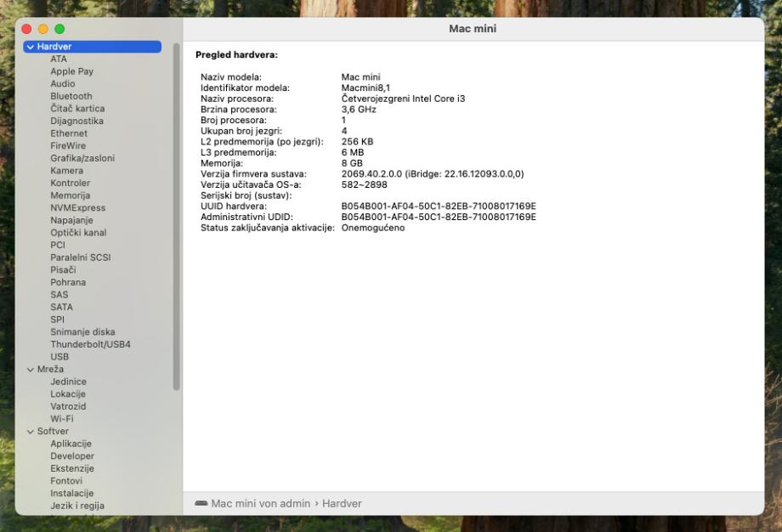The height and width of the screenshot is (532, 782).
Task: Select the Ethernet entry
Action: 68,133
